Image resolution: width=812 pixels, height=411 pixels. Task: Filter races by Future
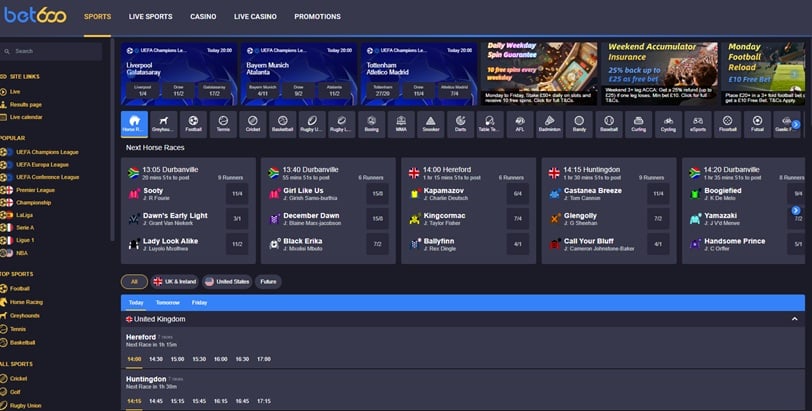point(268,282)
